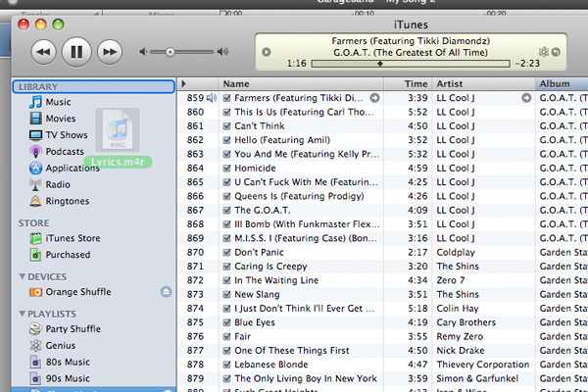Uncheck the Hello (Featuring Amil) checkbox
588x392 pixels.
[226, 140]
